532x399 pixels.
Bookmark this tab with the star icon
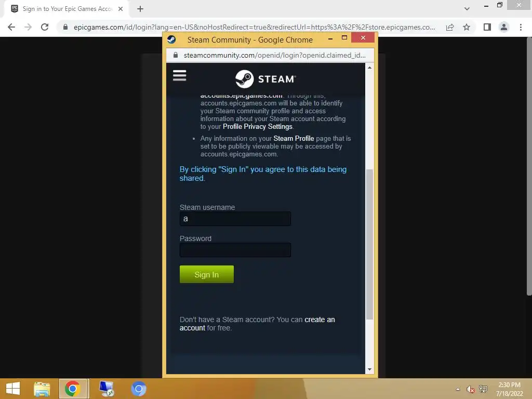click(x=467, y=27)
